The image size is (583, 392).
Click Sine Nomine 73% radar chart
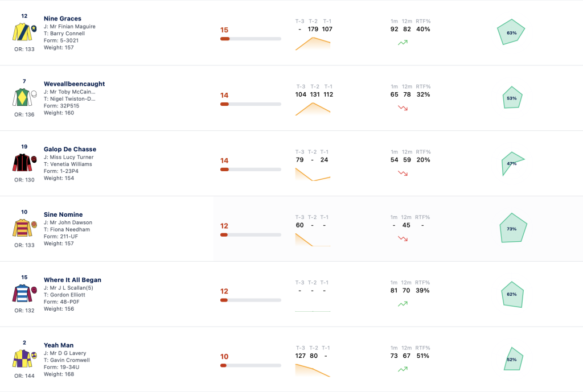(x=513, y=228)
